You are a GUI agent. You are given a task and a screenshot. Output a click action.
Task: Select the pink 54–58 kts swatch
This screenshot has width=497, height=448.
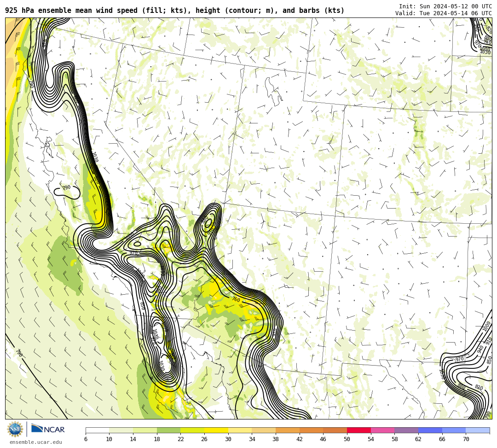tap(382, 430)
